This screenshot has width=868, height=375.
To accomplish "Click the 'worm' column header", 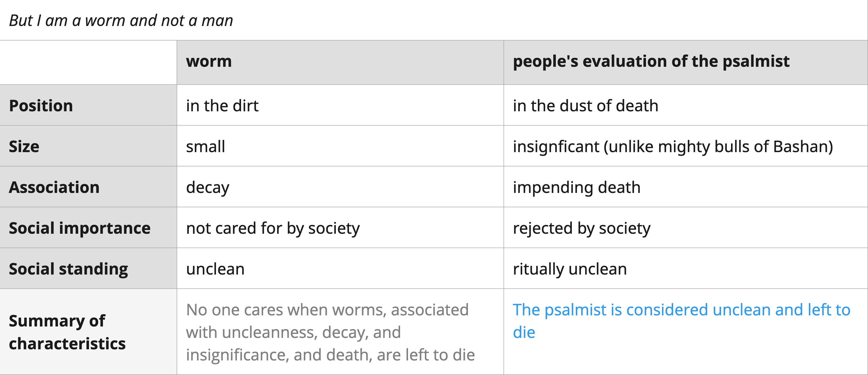I will [209, 61].
